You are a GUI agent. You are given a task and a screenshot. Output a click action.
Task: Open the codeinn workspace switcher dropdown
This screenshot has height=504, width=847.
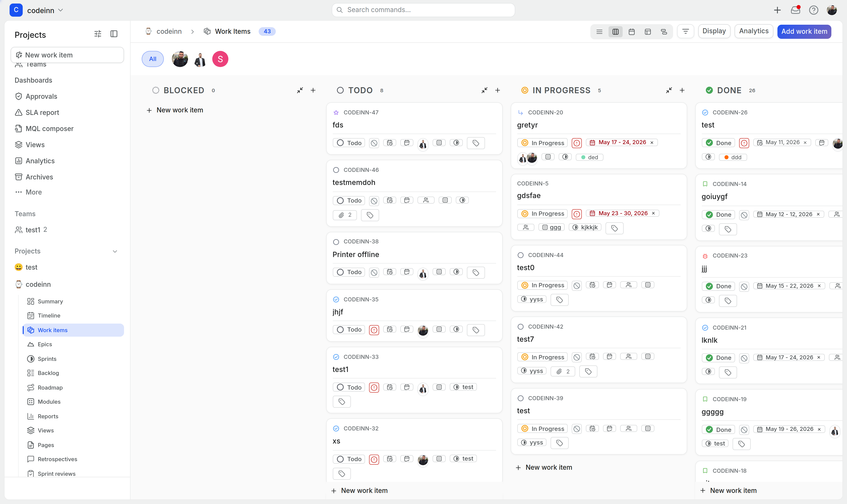(x=37, y=10)
